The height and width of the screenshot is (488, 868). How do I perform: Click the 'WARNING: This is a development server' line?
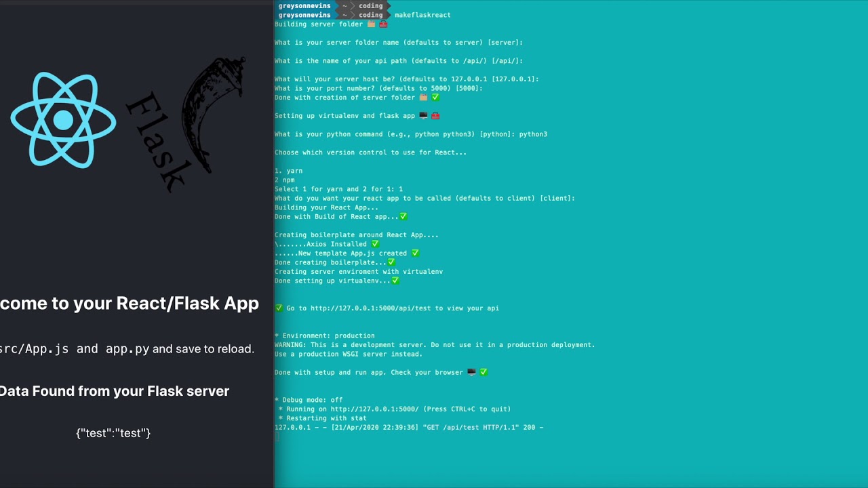(x=435, y=345)
